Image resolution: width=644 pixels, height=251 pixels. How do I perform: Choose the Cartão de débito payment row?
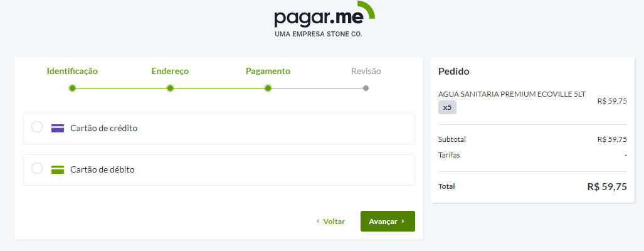pos(219,170)
